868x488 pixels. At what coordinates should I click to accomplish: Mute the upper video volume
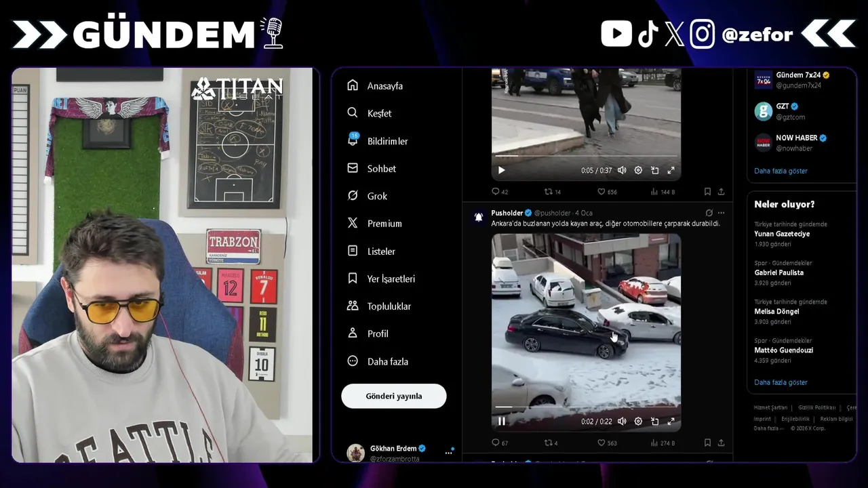coord(622,171)
